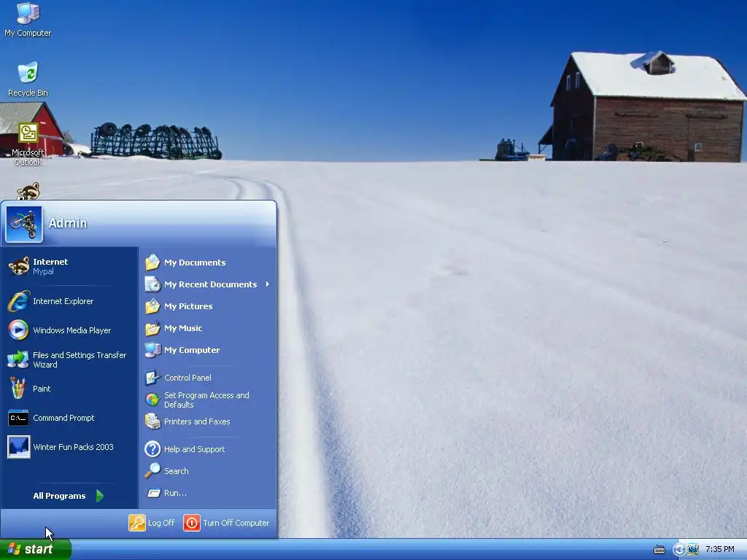
Task: Choose the Paint entry label
Action: (x=42, y=389)
